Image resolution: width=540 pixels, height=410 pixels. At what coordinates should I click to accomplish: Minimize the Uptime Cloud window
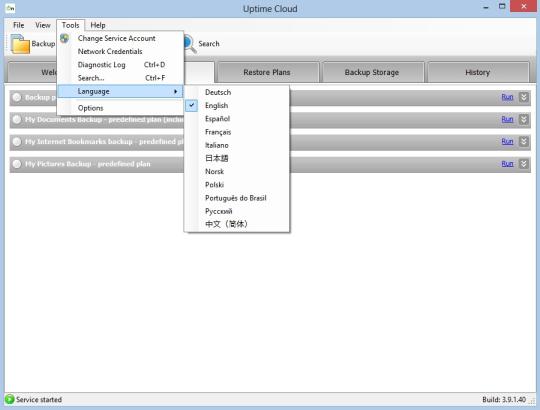pyautogui.click(x=486, y=7)
